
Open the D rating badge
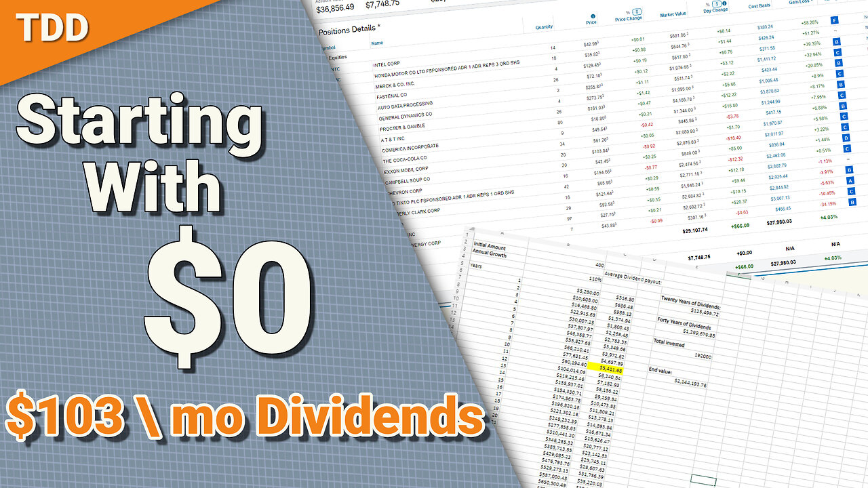(x=846, y=138)
